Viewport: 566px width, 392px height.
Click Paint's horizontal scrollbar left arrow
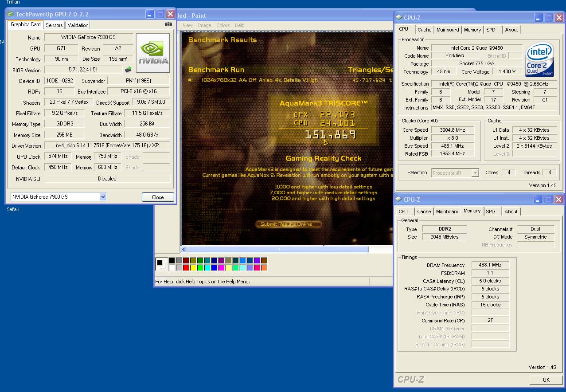[x=184, y=250]
